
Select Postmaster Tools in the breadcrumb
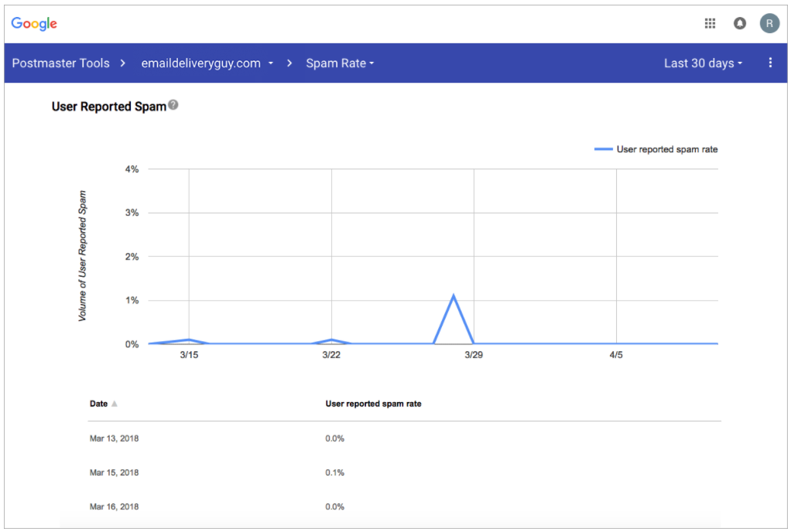point(60,63)
